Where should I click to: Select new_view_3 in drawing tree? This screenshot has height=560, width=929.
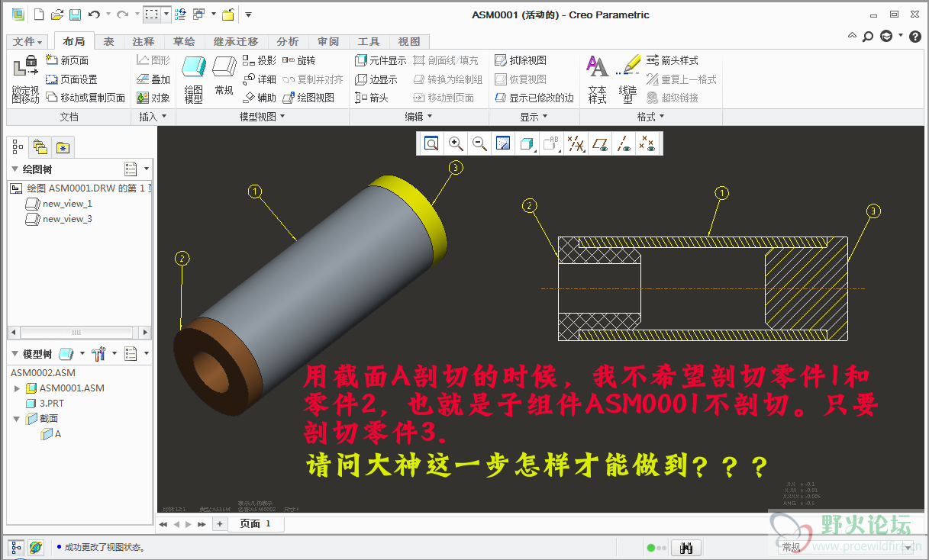point(59,219)
